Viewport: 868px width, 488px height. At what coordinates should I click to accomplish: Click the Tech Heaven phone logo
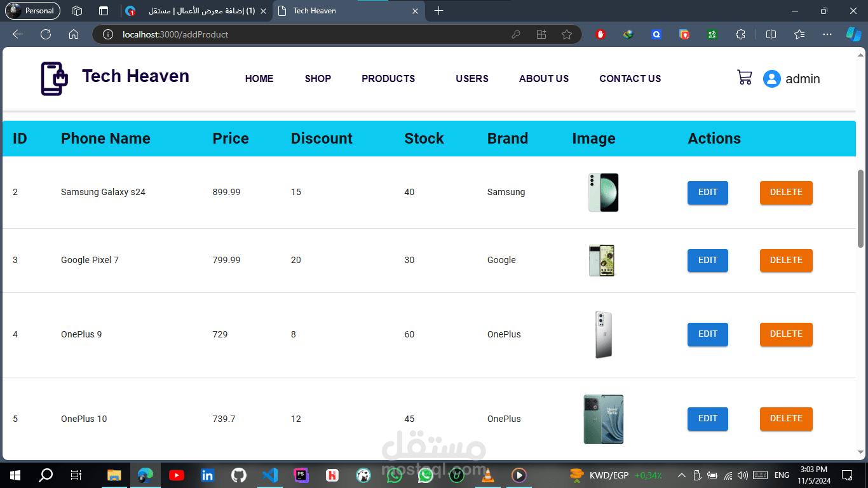pos(54,79)
